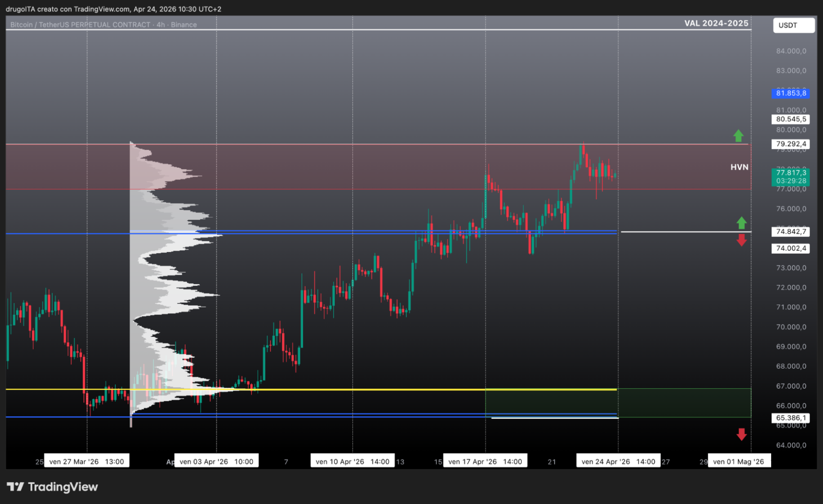Click the ven 17 Apr '26 14:00 date label
The height and width of the screenshot is (504, 823).
[x=485, y=462]
